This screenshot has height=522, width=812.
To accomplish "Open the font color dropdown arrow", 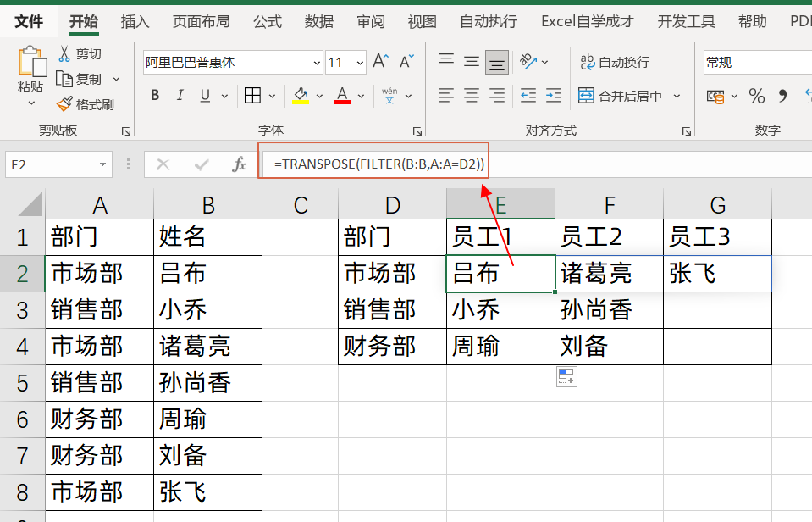I will click(x=361, y=96).
